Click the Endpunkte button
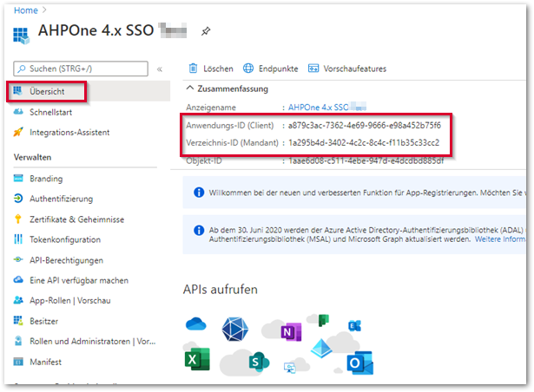534x392 pixels. tap(271, 69)
